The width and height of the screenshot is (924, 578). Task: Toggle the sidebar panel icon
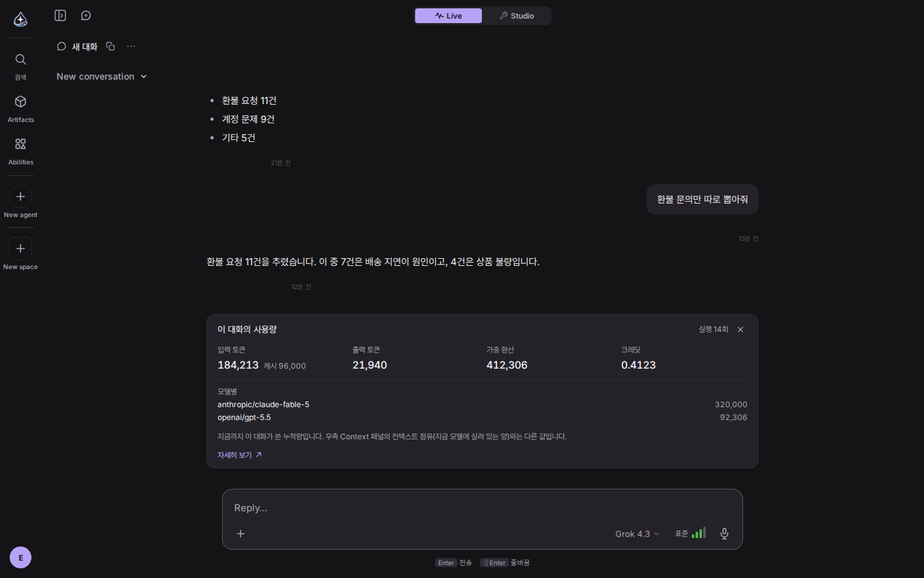tap(60, 15)
